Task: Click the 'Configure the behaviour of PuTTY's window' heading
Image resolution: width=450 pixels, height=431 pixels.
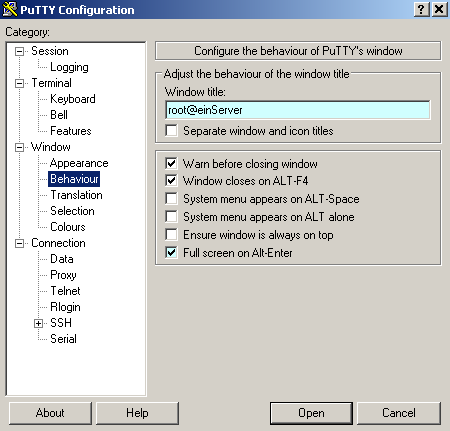Action: pyautogui.click(x=298, y=51)
